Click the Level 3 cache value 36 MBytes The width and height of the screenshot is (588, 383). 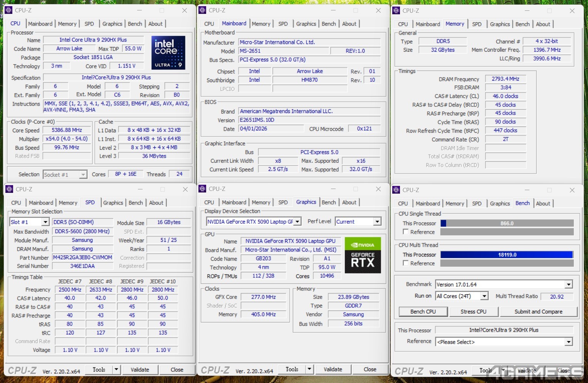154,156
